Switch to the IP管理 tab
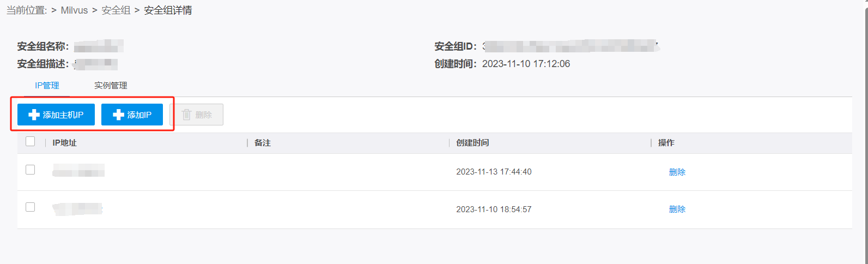The width and height of the screenshot is (868, 264). 47,86
